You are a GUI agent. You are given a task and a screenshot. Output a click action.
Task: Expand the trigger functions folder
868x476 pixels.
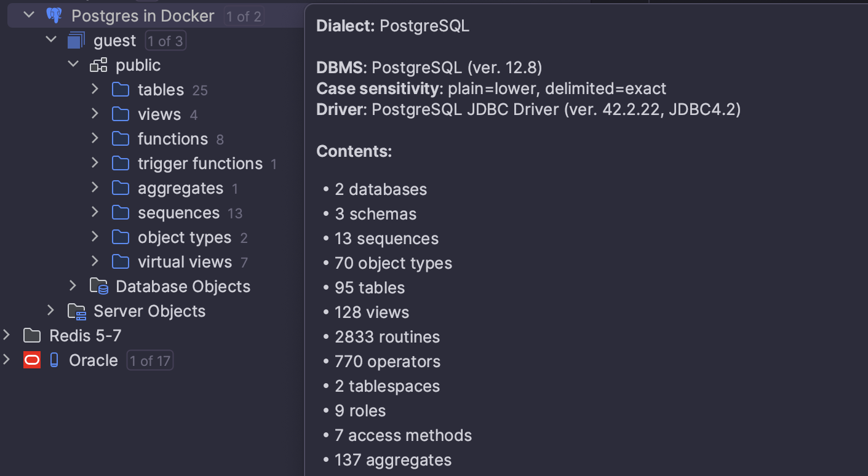pos(95,163)
